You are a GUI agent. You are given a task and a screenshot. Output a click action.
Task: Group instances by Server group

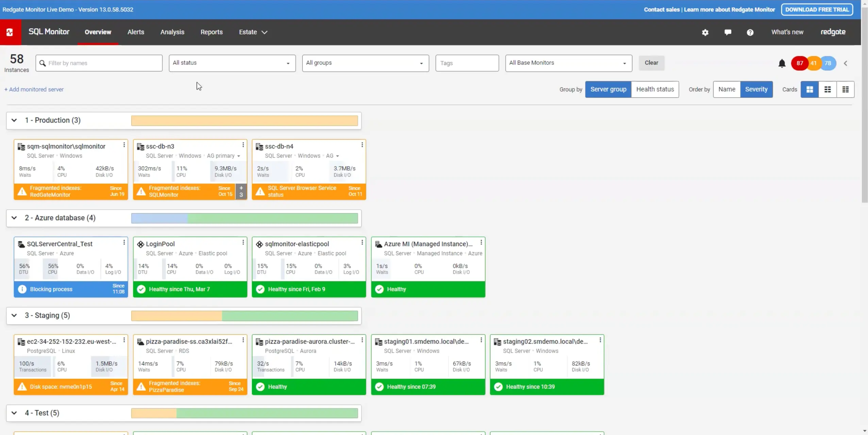point(608,90)
